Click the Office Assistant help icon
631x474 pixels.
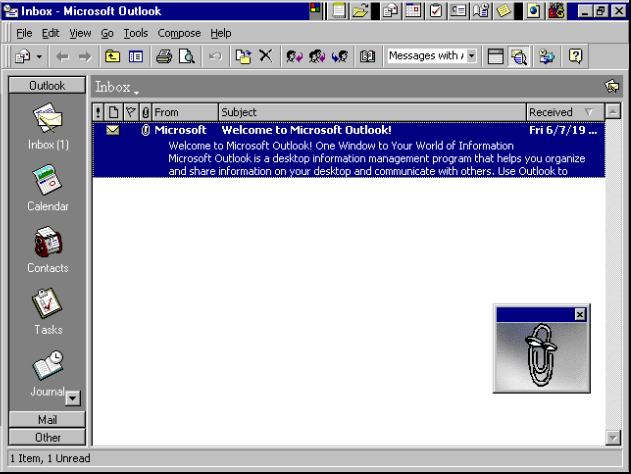pyautogui.click(x=575, y=56)
